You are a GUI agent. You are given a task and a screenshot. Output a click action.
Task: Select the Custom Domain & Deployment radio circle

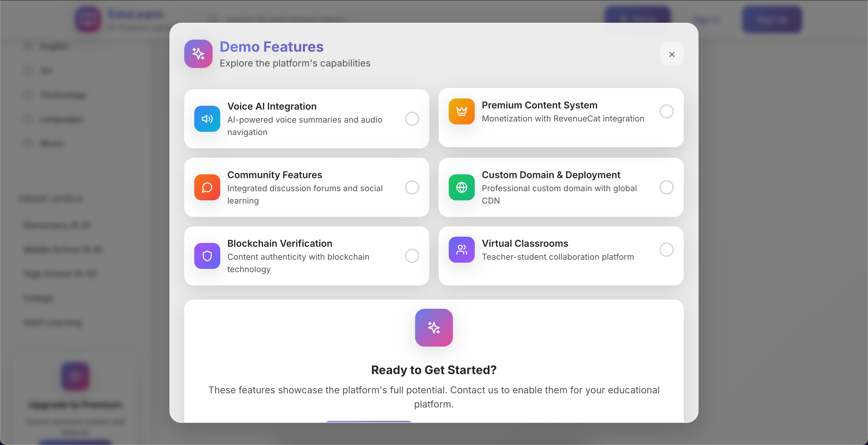click(666, 187)
